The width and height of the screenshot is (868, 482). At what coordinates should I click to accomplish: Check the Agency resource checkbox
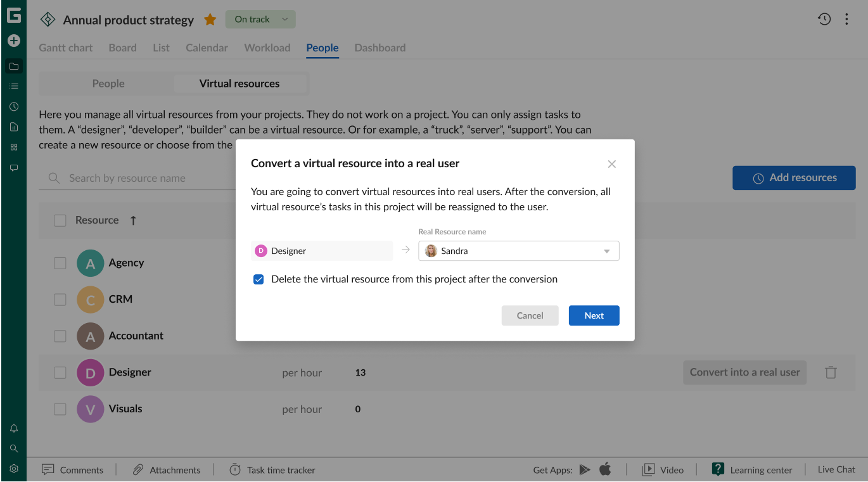[x=60, y=263]
